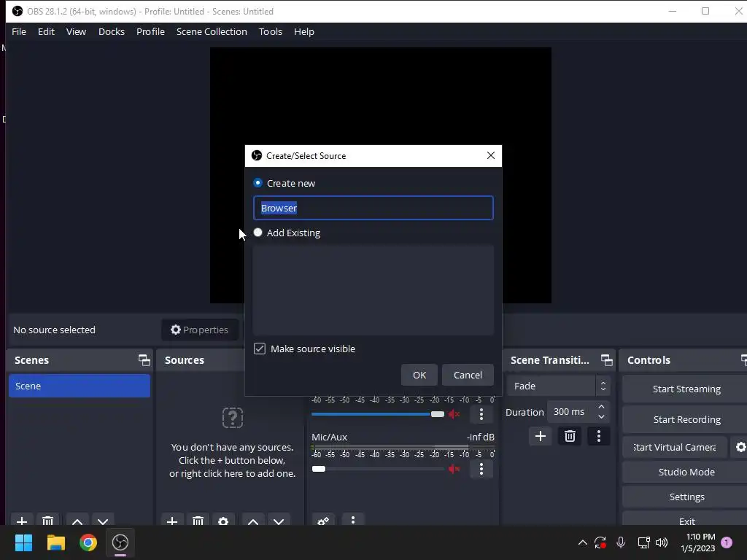747x560 pixels.
Task: Select the Add Existing radio button
Action: coord(258,233)
